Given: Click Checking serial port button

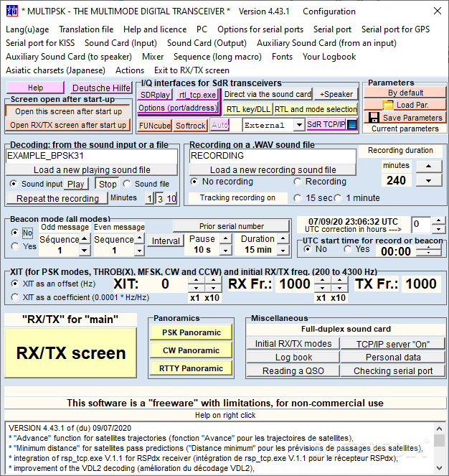Looking at the screenshot, I should click(x=393, y=370).
